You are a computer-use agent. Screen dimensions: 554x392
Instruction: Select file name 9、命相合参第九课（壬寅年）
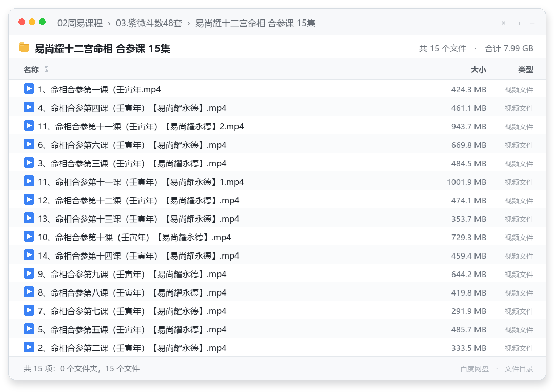[132, 274]
